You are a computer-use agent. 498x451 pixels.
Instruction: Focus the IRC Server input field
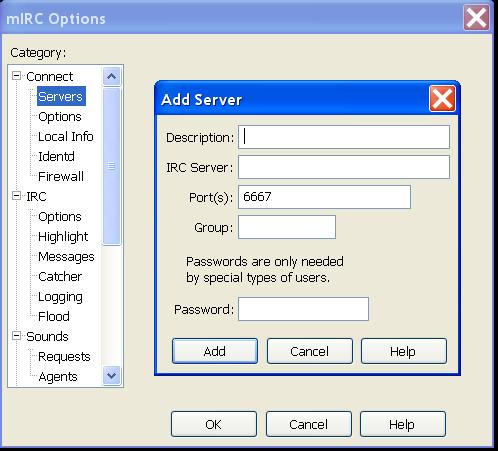(344, 167)
